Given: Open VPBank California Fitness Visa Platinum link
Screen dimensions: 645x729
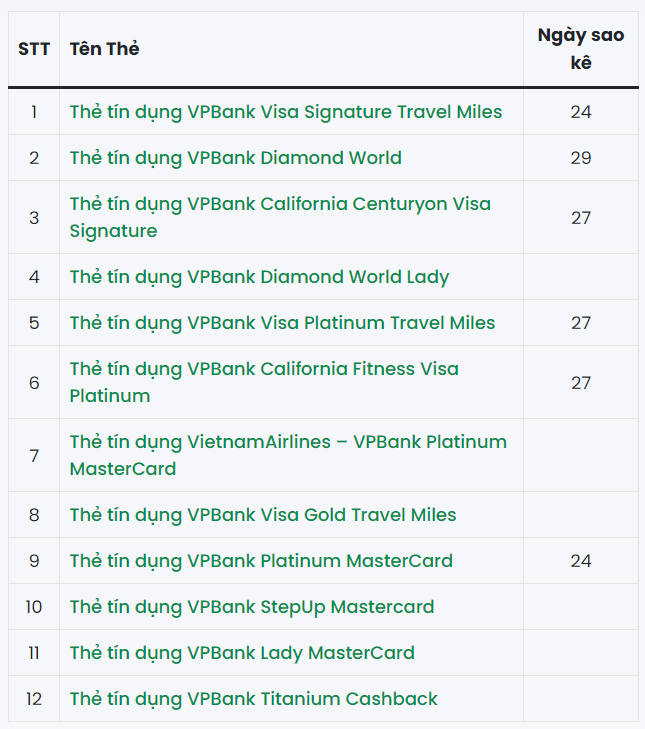Looking at the screenshot, I should tap(264, 382).
